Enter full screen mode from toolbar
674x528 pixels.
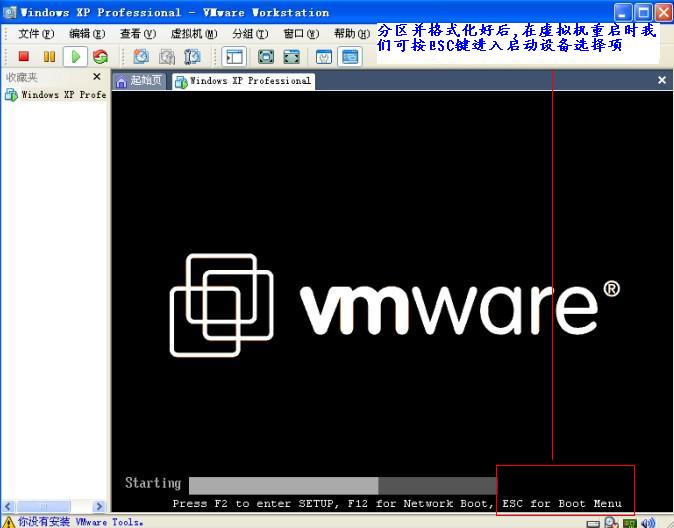(266, 57)
